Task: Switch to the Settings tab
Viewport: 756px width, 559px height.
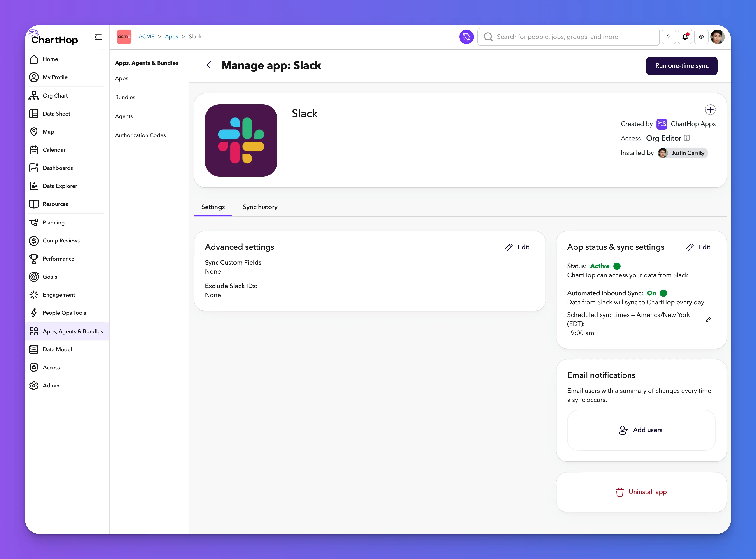Action: 213,207
